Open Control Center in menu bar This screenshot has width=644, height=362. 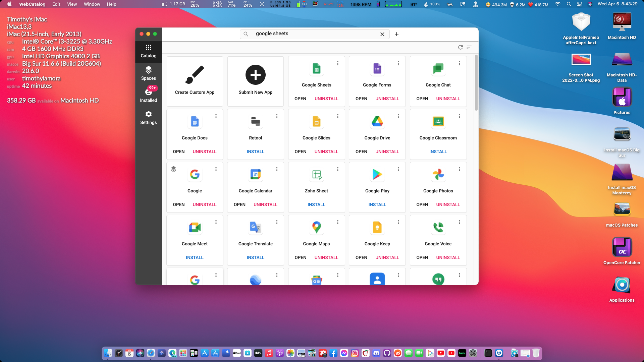coord(580,4)
